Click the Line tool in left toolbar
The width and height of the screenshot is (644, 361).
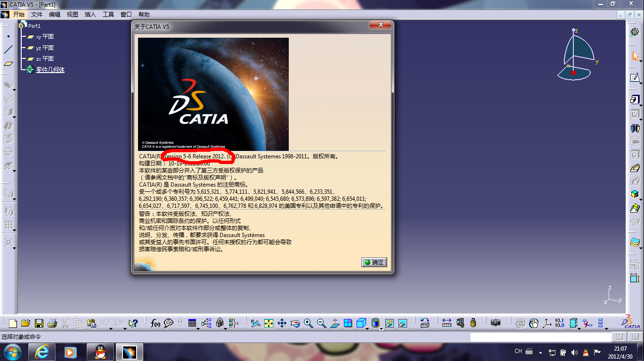8,49
